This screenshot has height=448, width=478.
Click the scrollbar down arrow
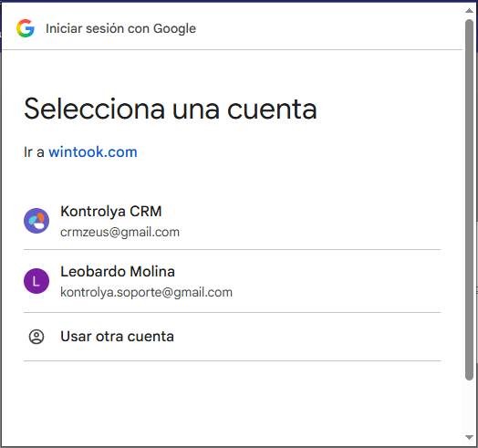tap(469, 437)
